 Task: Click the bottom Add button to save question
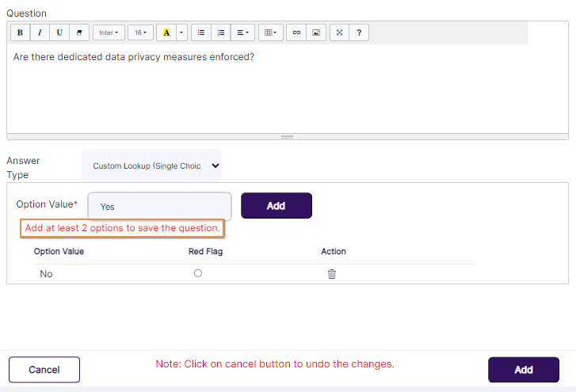pyautogui.click(x=524, y=370)
